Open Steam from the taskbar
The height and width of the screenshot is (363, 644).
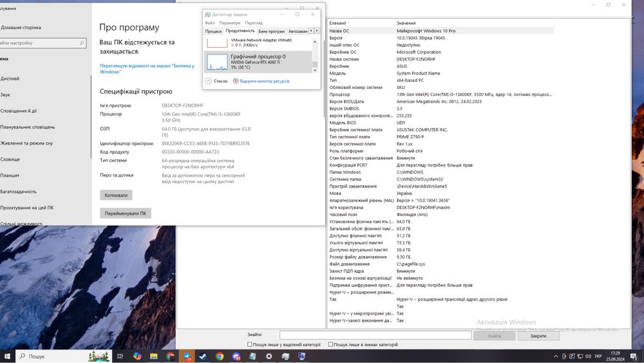pos(203,356)
